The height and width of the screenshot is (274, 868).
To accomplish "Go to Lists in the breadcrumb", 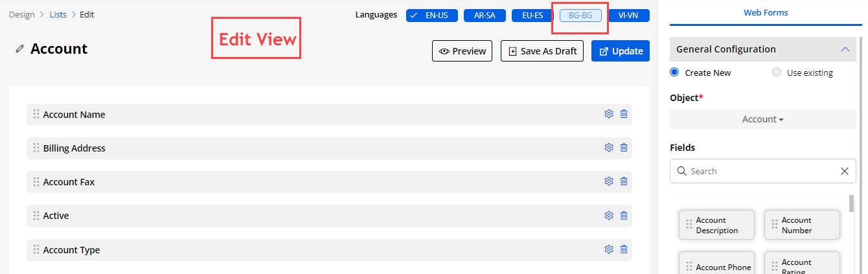I will pos(58,14).
